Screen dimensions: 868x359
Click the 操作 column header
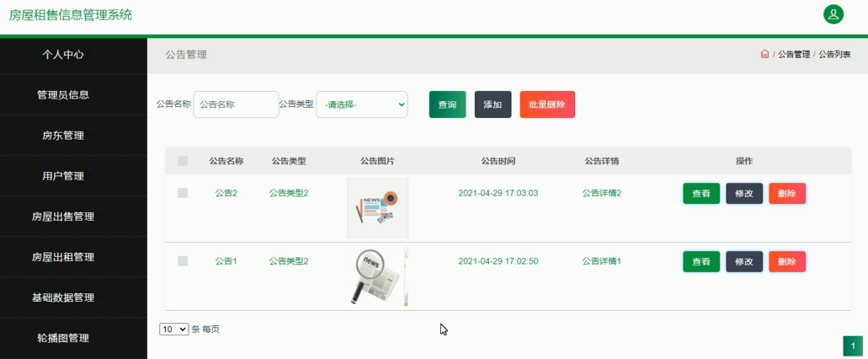pyautogui.click(x=744, y=161)
